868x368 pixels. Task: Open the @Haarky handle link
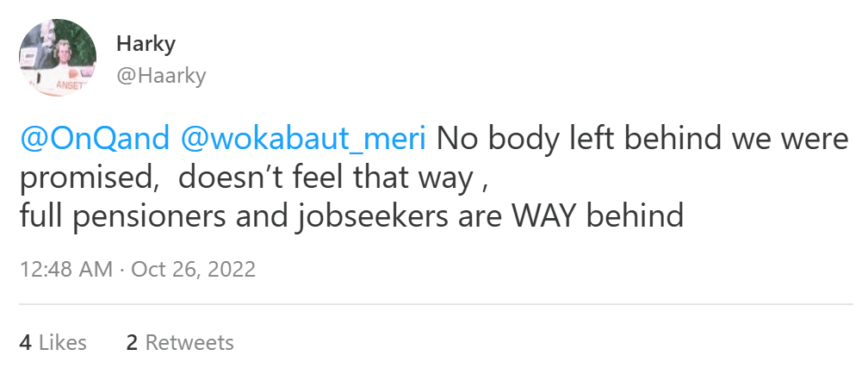[x=161, y=76]
